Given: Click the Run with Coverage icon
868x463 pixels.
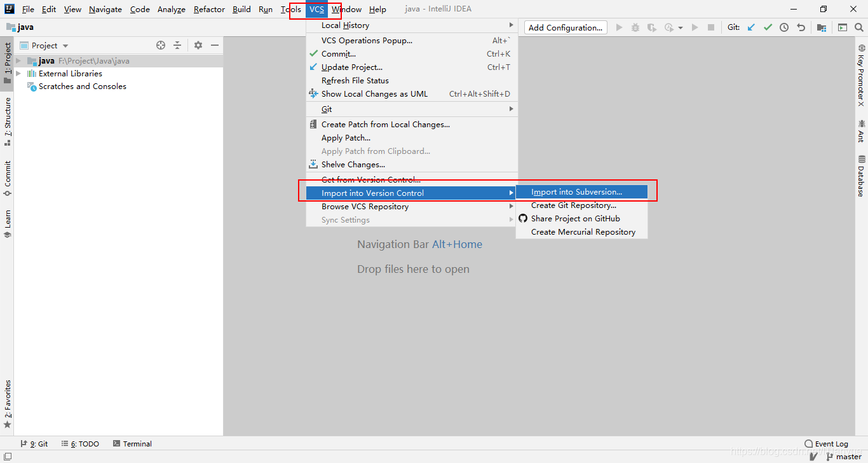Looking at the screenshot, I should pos(651,27).
